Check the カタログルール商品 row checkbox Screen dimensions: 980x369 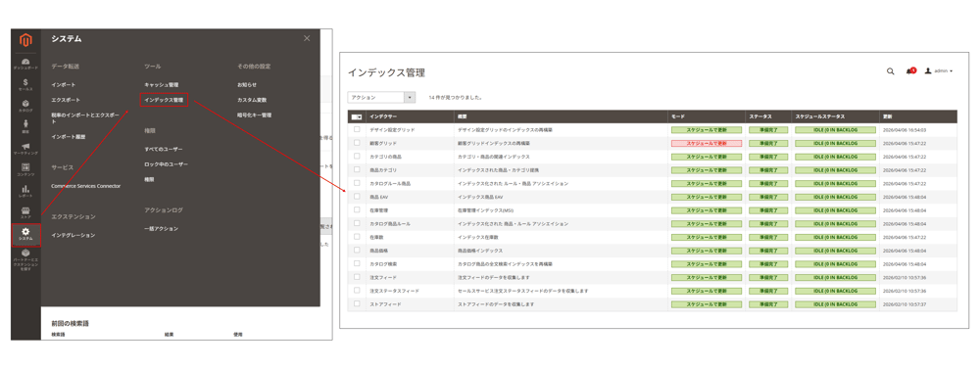click(x=357, y=183)
